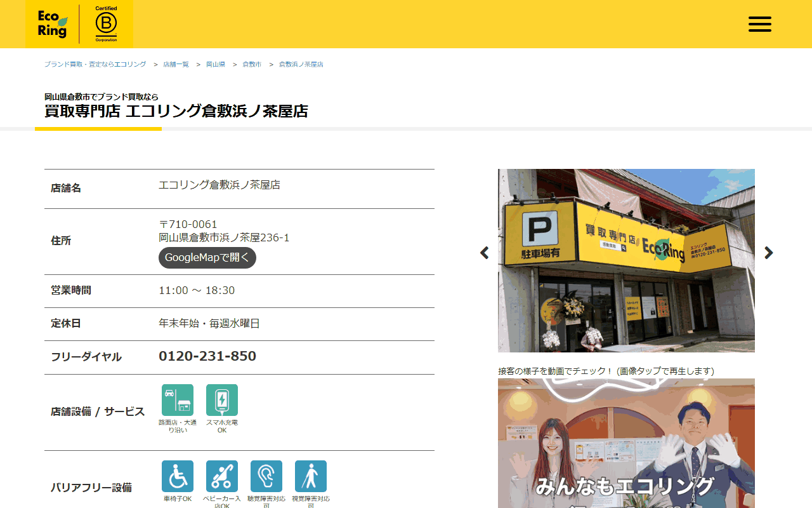The image size is (812, 508).
Task: Click the 定休日 row label
Action: [66, 323]
